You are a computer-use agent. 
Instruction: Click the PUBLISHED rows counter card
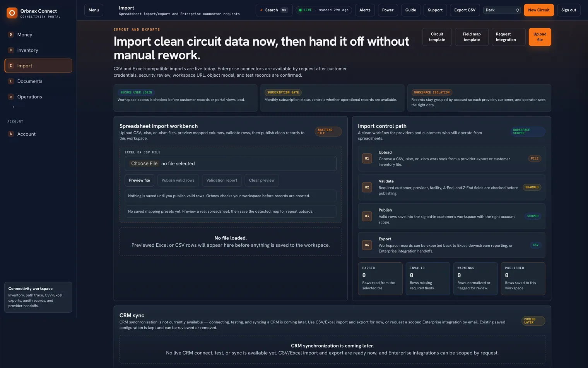(x=523, y=279)
